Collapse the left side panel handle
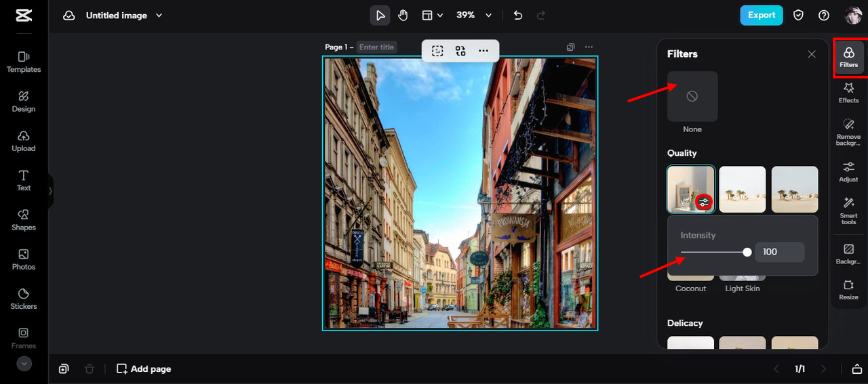Screen dimensions: 868x384 coord(50,191)
